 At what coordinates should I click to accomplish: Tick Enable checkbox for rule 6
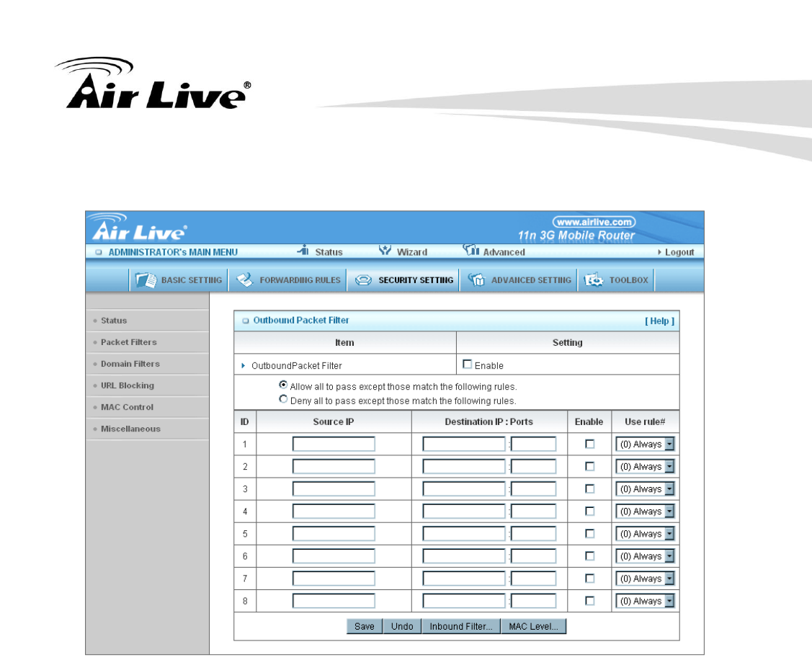[589, 555]
